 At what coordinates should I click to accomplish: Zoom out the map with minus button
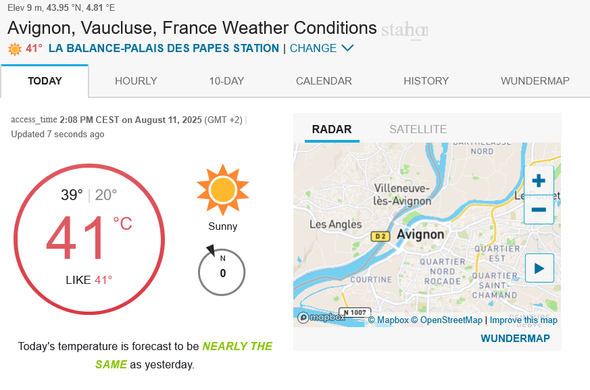tap(539, 210)
